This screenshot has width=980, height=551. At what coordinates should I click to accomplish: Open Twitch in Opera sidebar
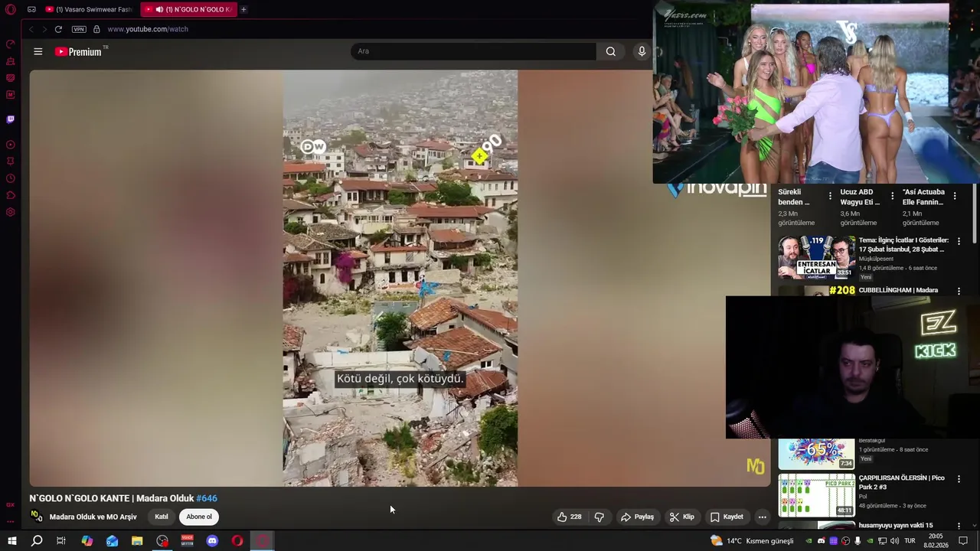click(x=11, y=119)
